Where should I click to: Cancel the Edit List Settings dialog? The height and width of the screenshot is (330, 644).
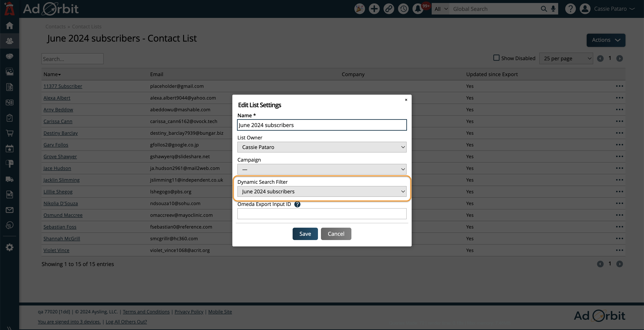[336, 234]
